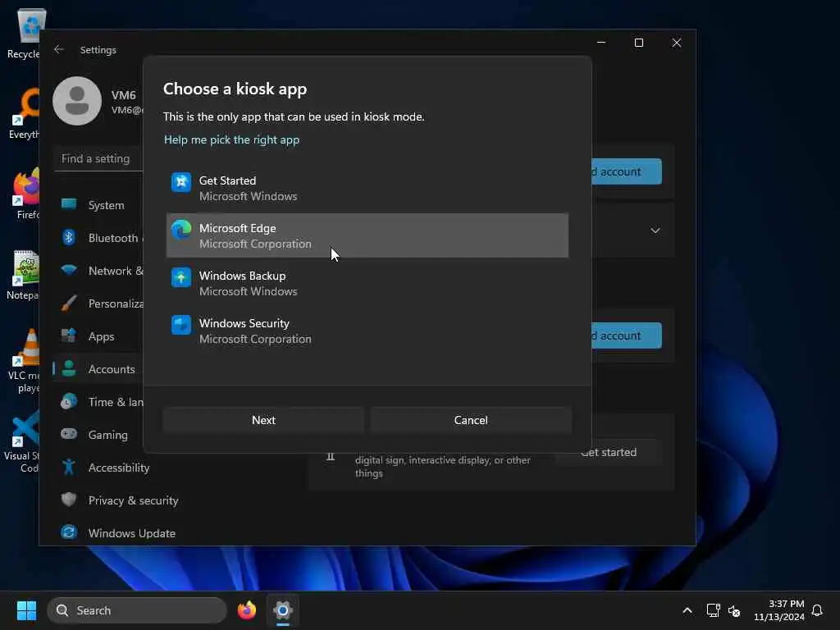Open Privacy & security shield icon
The height and width of the screenshot is (630, 840).
69,500
